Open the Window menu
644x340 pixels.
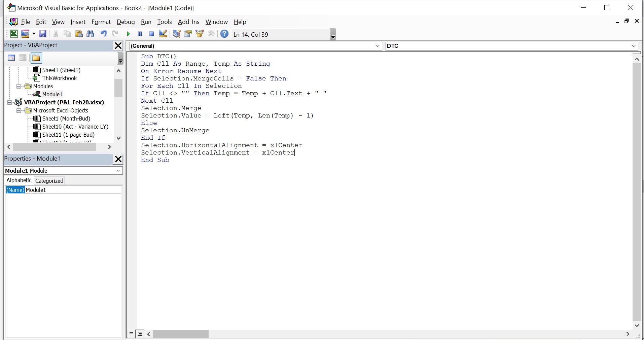(217, 22)
